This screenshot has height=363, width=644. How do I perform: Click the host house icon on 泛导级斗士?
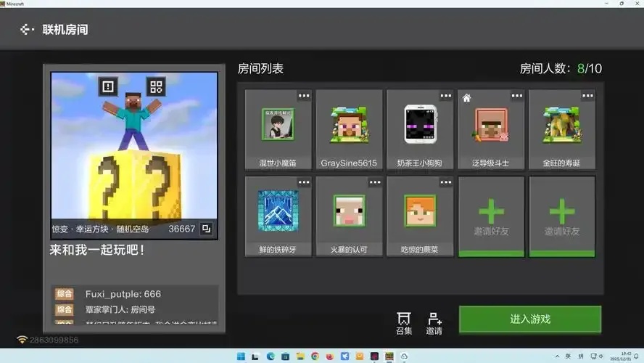466,98
